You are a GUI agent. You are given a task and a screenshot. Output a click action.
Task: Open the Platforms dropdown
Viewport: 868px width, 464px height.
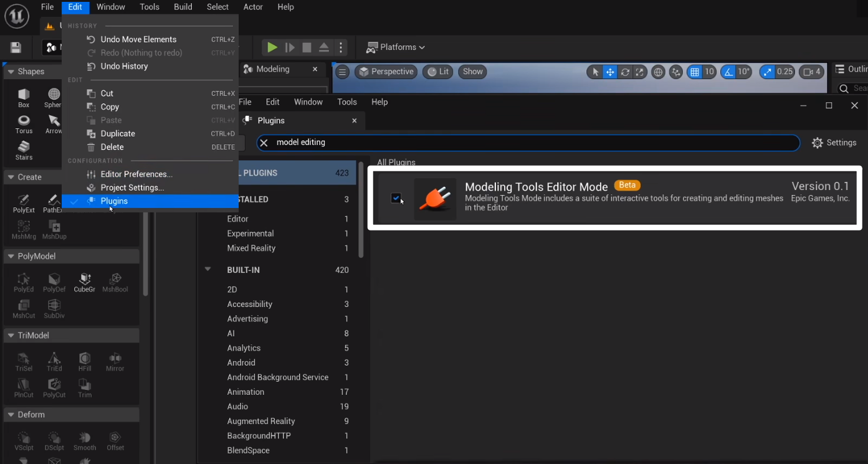pyautogui.click(x=395, y=47)
